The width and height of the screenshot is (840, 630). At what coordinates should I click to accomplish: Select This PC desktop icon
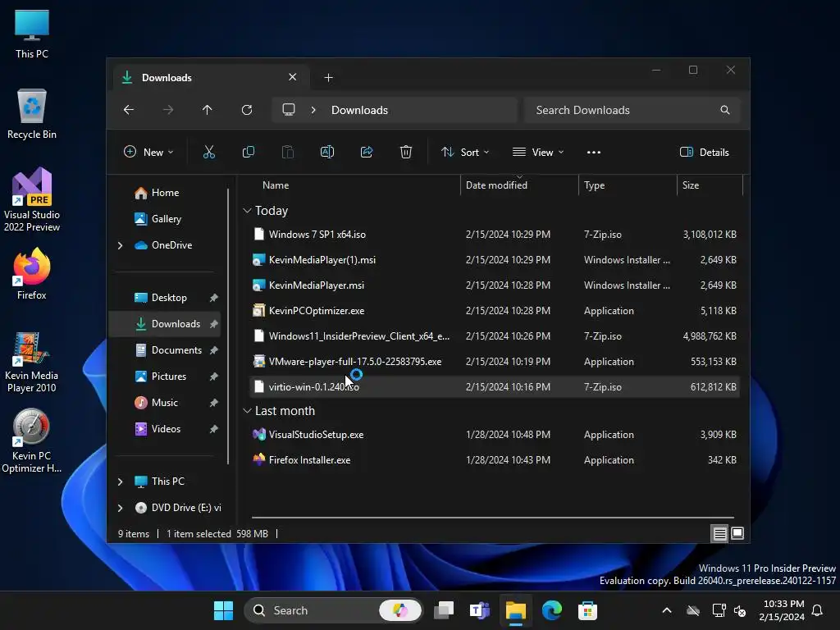(x=32, y=34)
